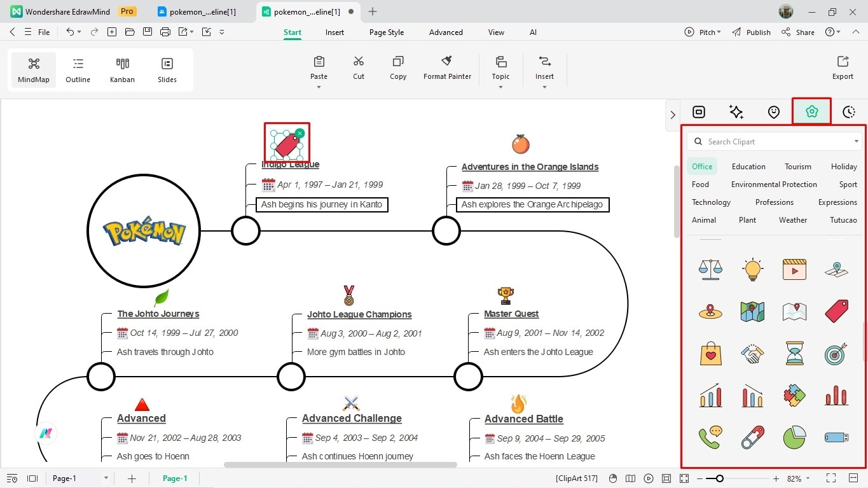Insert the light bulb clipart
This screenshot has height=488, width=868.
pos(752,269)
